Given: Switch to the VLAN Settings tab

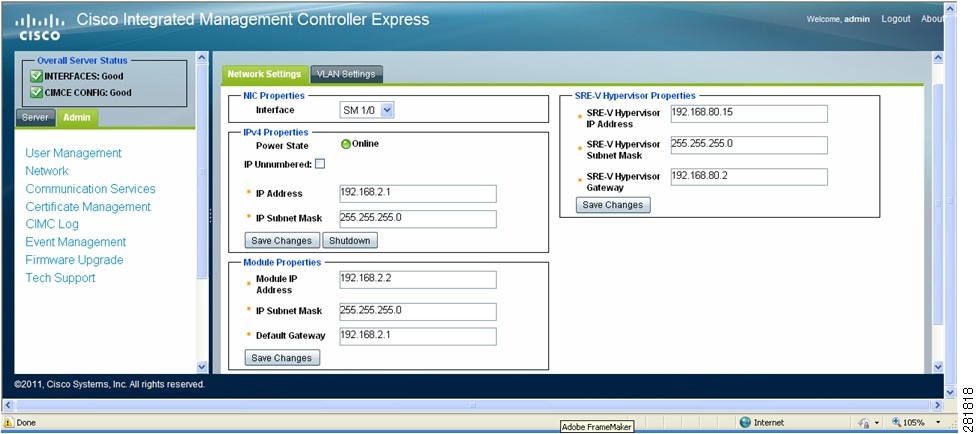Looking at the screenshot, I should (346, 74).
